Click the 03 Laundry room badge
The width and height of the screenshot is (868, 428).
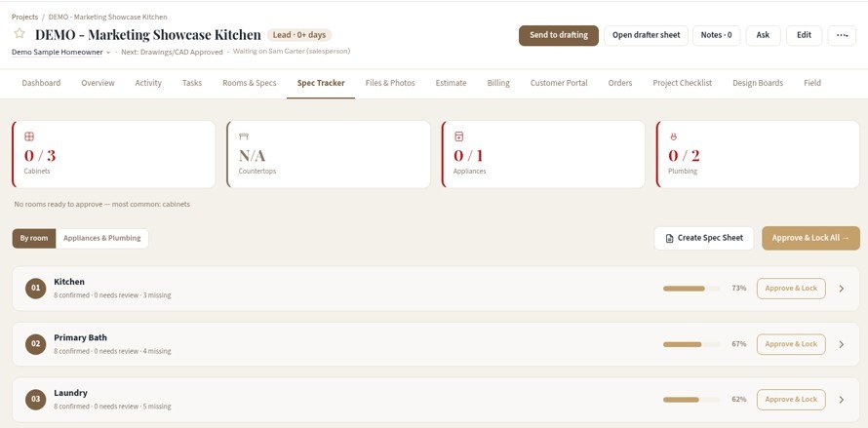35,399
